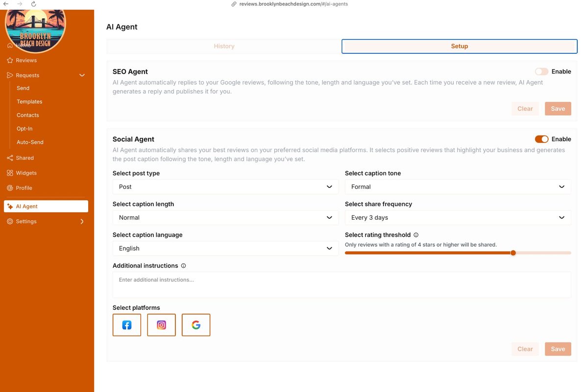This screenshot has height=392, width=588.
Task: Click the Widgets grid icon in sidebar
Action: click(10, 173)
